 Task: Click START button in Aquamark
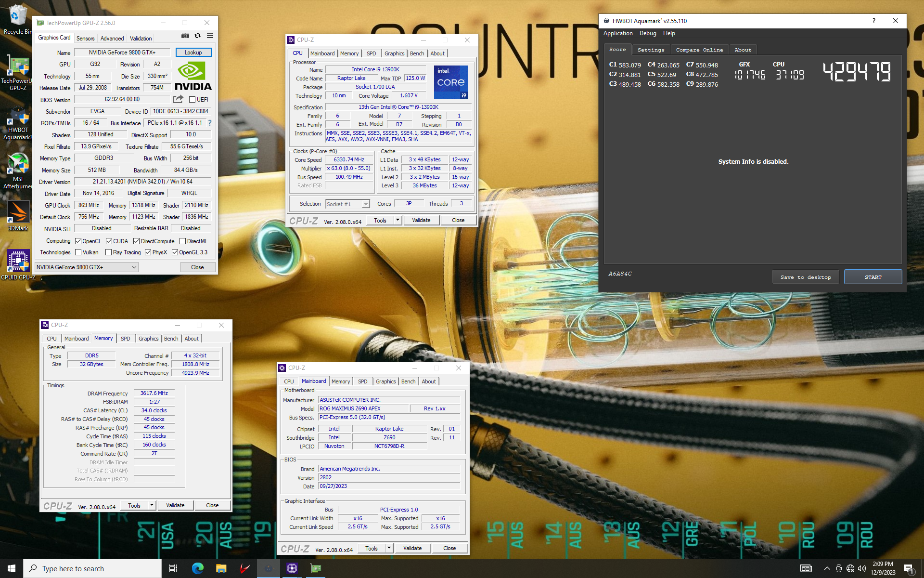873,277
